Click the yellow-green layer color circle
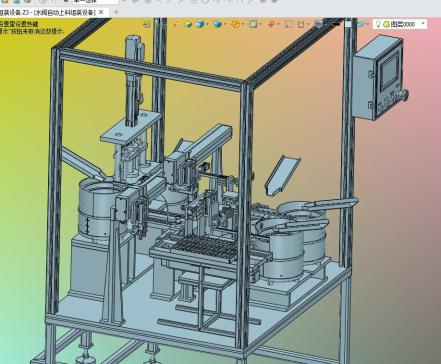This screenshot has width=441, height=364. tap(386, 24)
